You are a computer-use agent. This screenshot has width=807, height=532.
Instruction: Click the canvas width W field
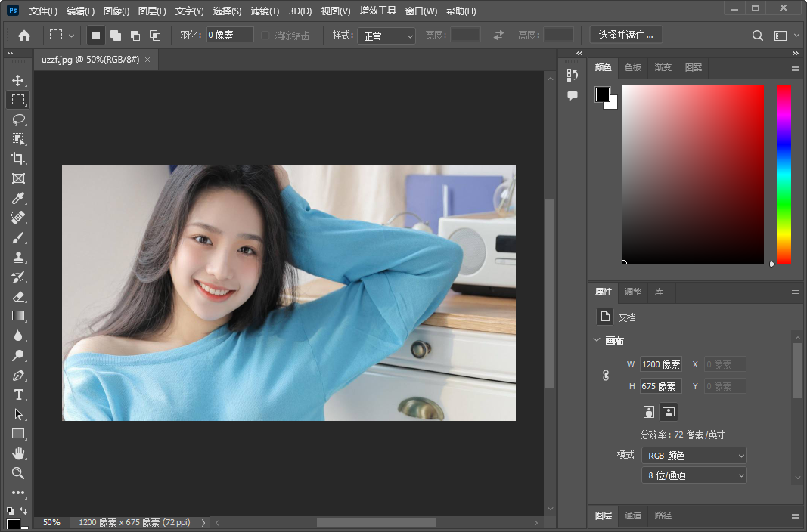[661, 364]
